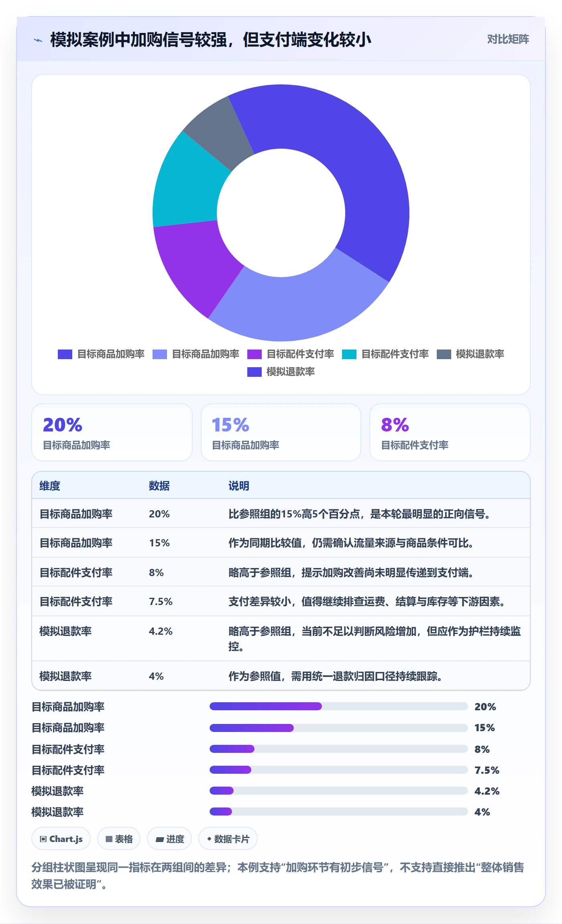The width and height of the screenshot is (562, 924).
Task: Select the 4.2% data cell in the table
Action: (x=161, y=631)
